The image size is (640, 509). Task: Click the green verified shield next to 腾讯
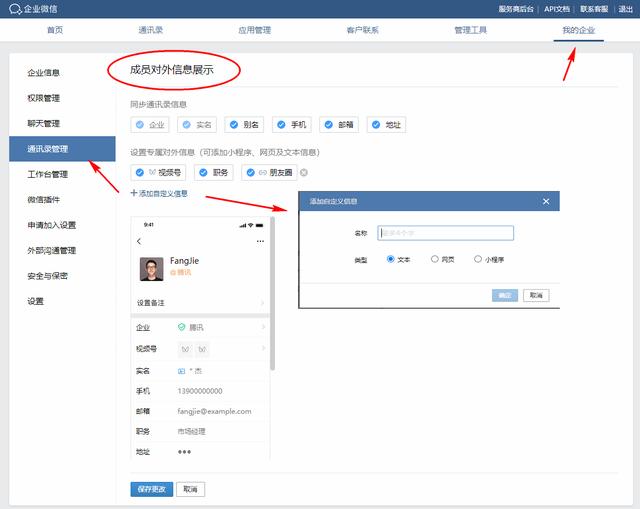(x=182, y=327)
